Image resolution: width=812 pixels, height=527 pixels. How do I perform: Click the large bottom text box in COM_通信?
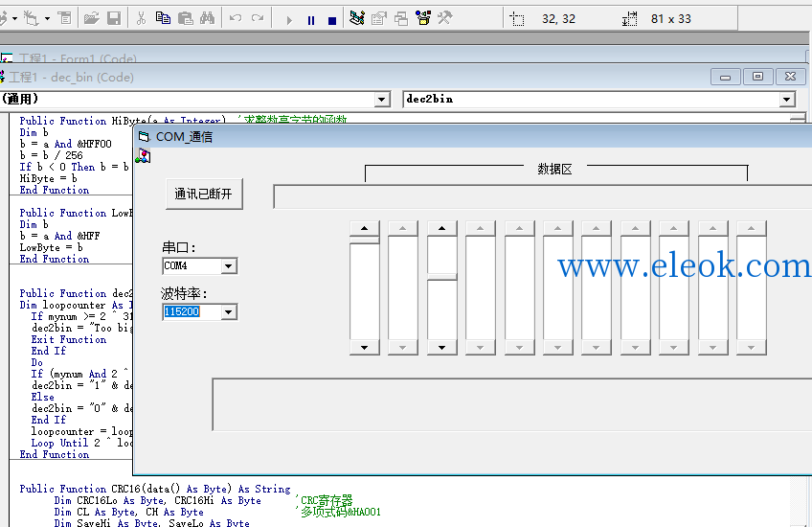(511, 404)
